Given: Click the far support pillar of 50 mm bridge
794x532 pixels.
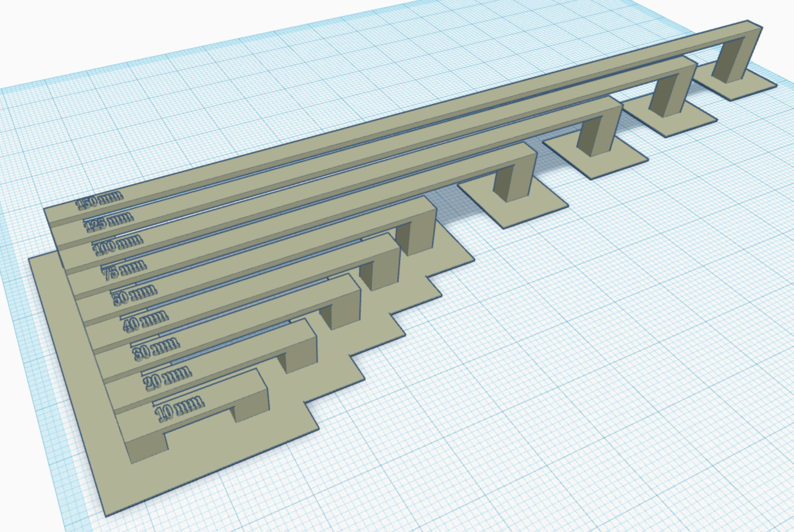Looking at the screenshot, I should point(417,233).
